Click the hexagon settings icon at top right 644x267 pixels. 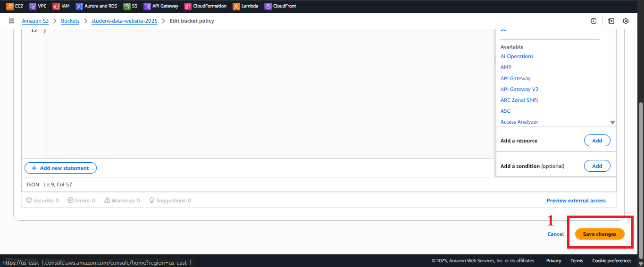coord(626,21)
